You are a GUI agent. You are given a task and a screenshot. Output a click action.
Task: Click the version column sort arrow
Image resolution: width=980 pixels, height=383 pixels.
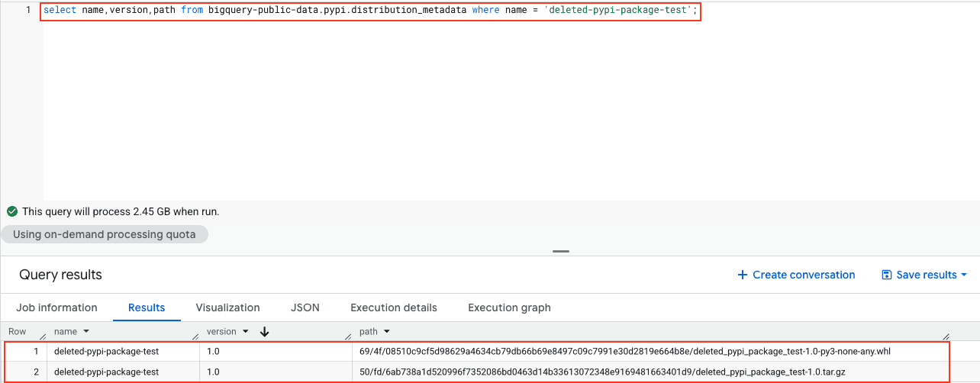point(265,332)
